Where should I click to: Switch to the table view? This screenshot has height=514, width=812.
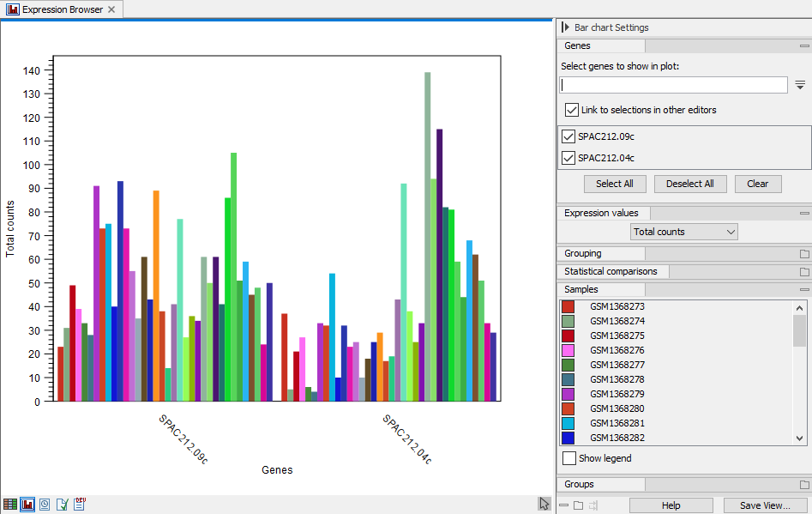[9, 505]
